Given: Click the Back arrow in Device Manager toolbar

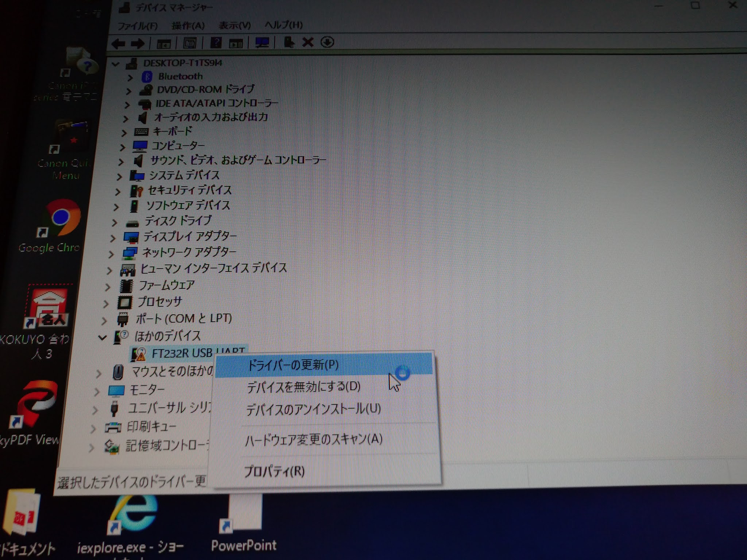Looking at the screenshot, I should tap(119, 44).
